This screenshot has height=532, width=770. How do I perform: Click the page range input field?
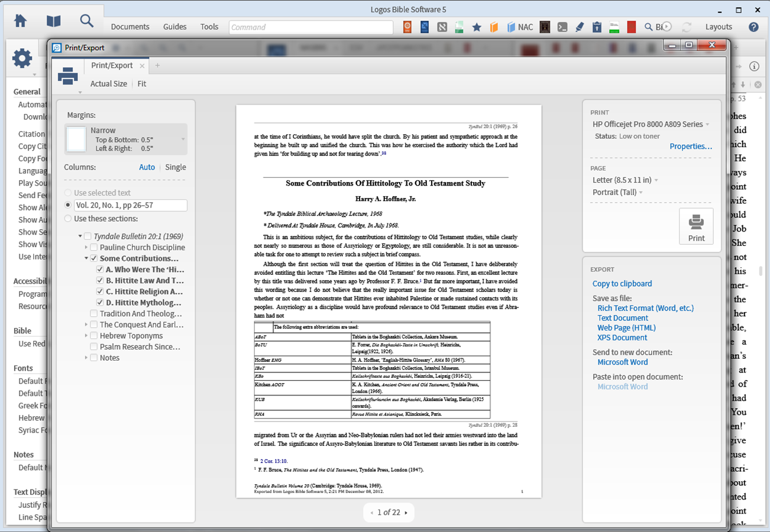[x=130, y=205]
